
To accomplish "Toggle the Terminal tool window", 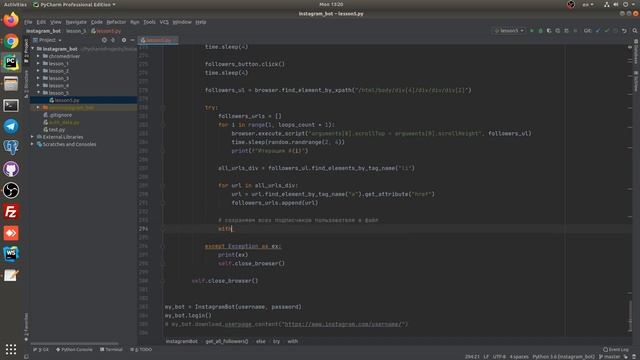I will click(x=111, y=349).
